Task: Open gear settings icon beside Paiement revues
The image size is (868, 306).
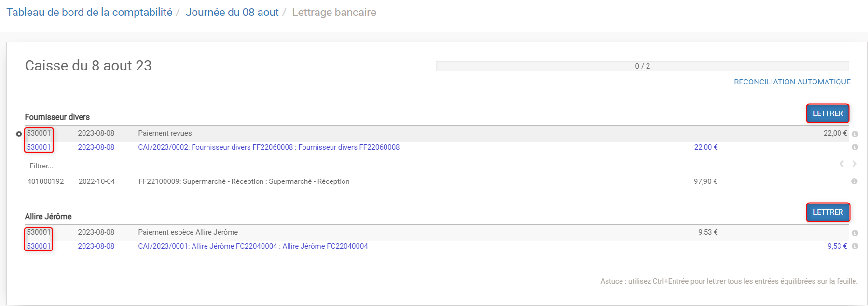Action: click(x=19, y=134)
